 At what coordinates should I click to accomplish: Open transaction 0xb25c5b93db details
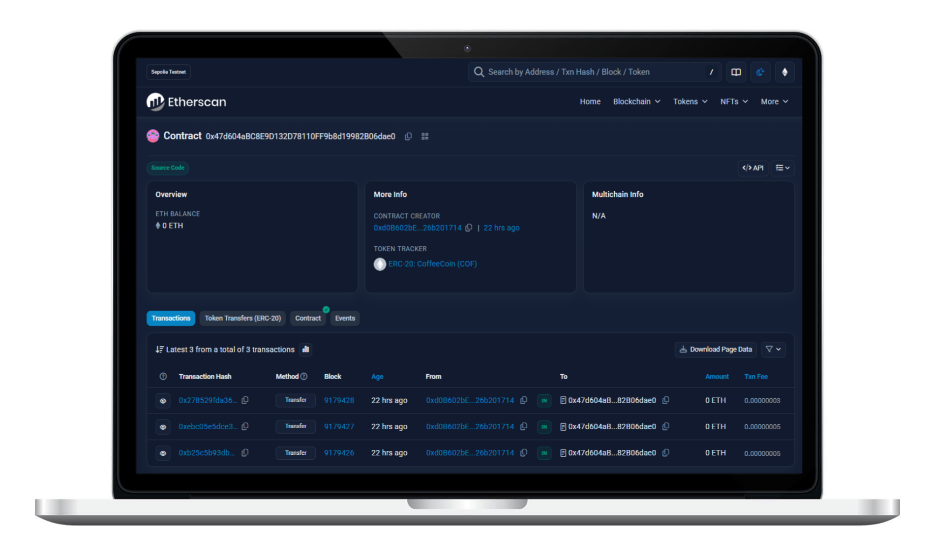(206, 453)
